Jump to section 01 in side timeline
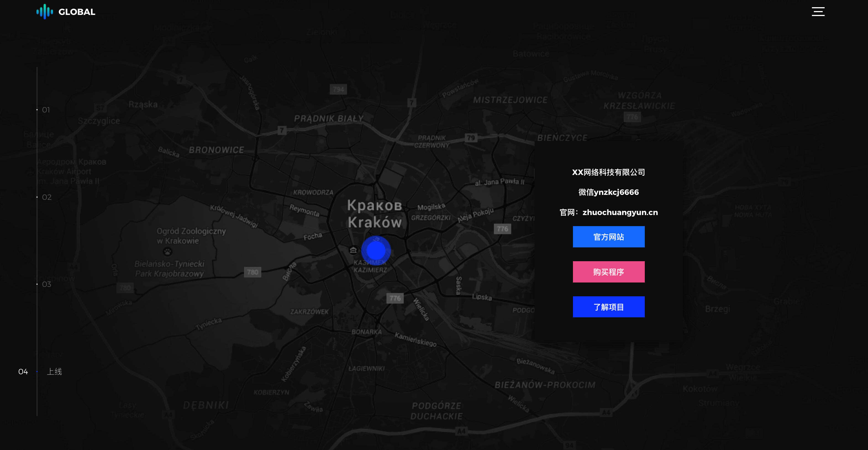The image size is (868, 450). pyautogui.click(x=46, y=110)
